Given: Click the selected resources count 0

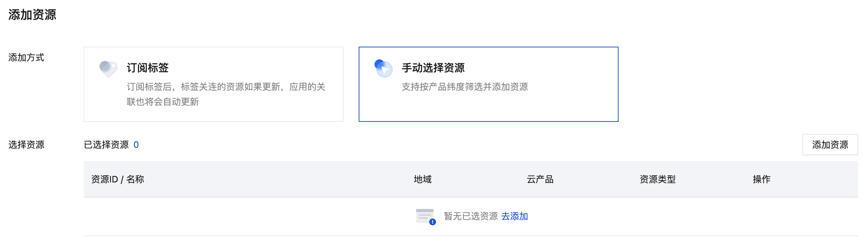Looking at the screenshot, I should pyautogui.click(x=136, y=145).
